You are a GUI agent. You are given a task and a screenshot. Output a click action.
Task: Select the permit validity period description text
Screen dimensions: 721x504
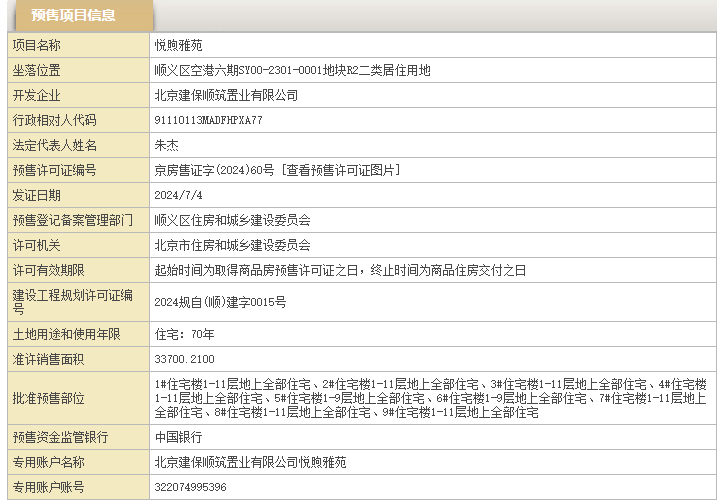(x=340, y=270)
